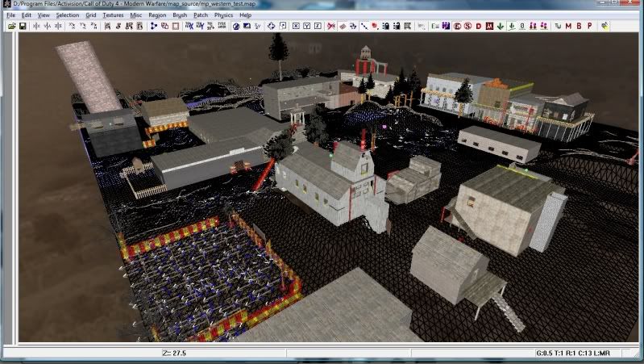644x364 pixels.
Task: Click the pink eraser-shaped toolbar icon
Action: coord(343,26)
